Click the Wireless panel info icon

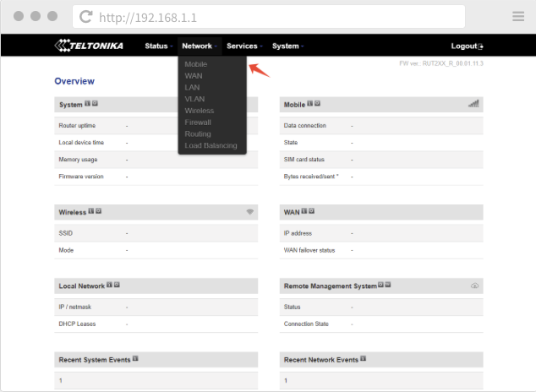91,211
